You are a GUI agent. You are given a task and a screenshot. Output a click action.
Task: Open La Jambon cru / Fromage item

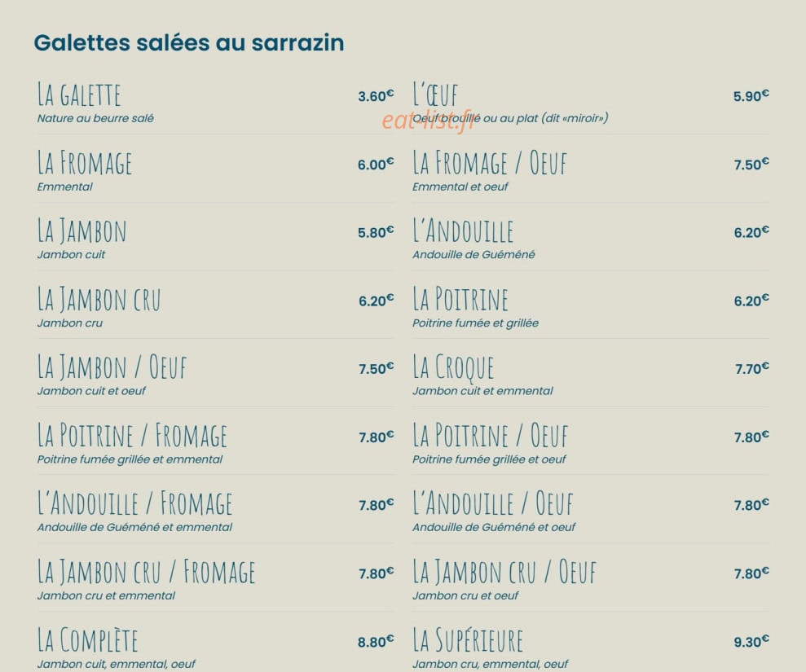(x=146, y=573)
